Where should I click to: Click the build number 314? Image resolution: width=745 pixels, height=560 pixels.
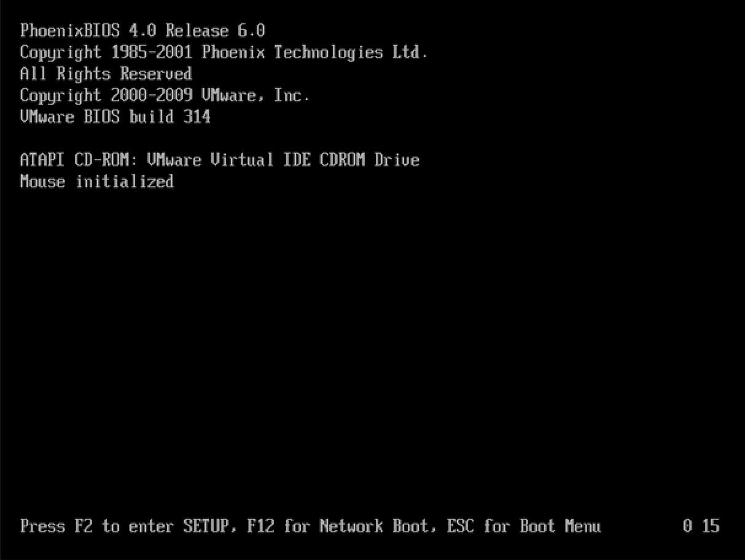197,117
